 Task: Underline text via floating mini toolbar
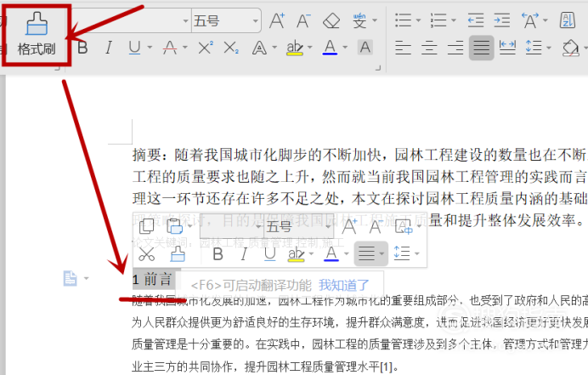269,254
